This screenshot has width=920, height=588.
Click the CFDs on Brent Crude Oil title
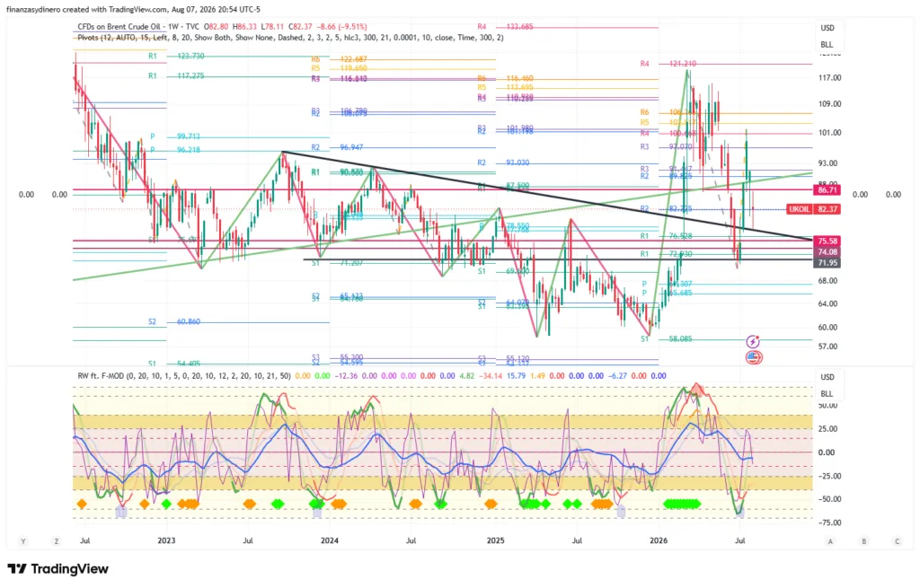120,26
